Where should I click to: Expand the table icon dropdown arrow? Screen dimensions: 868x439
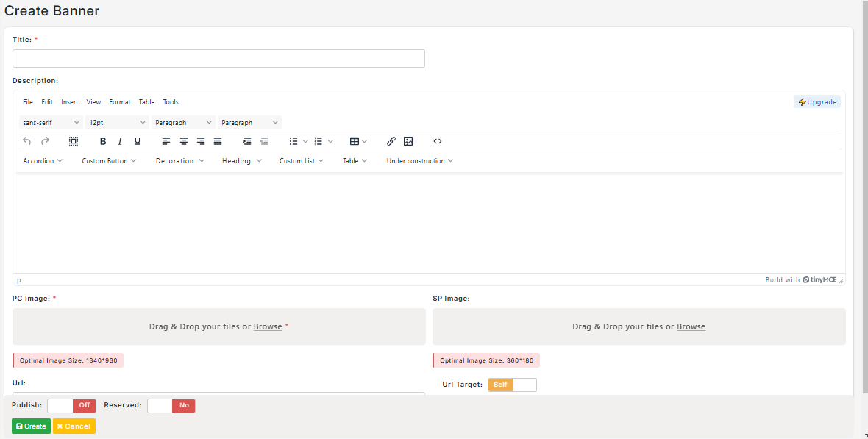coord(364,141)
